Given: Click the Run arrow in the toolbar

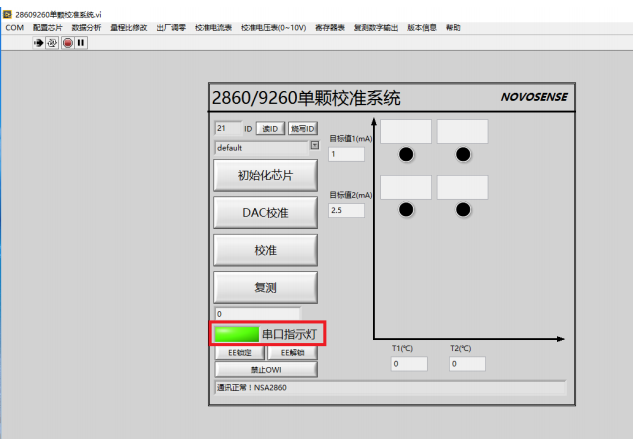Looking at the screenshot, I should point(40,43).
